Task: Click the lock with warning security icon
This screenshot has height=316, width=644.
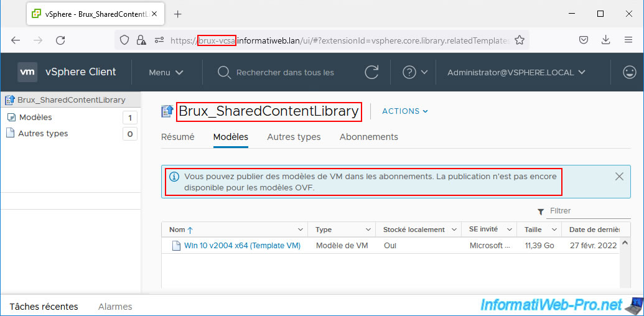Action: coord(141,40)
